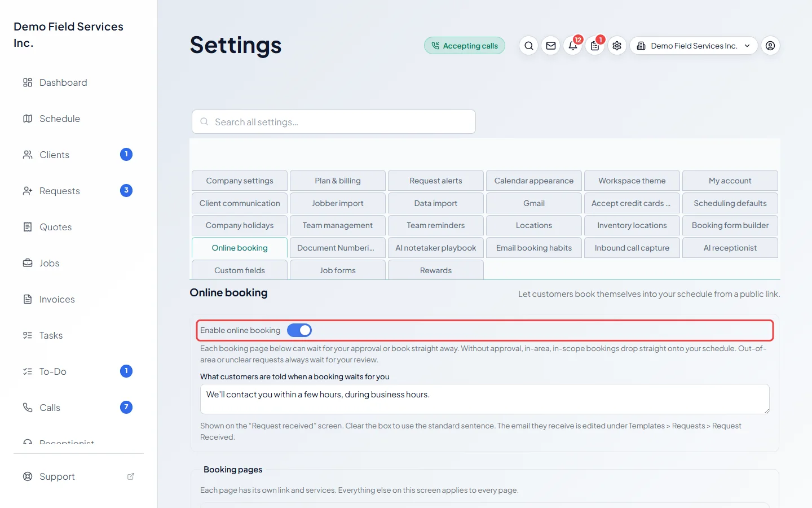Click the Support lifebuoy icon
The image size is (812, 508).
click(x=28, y=476)
